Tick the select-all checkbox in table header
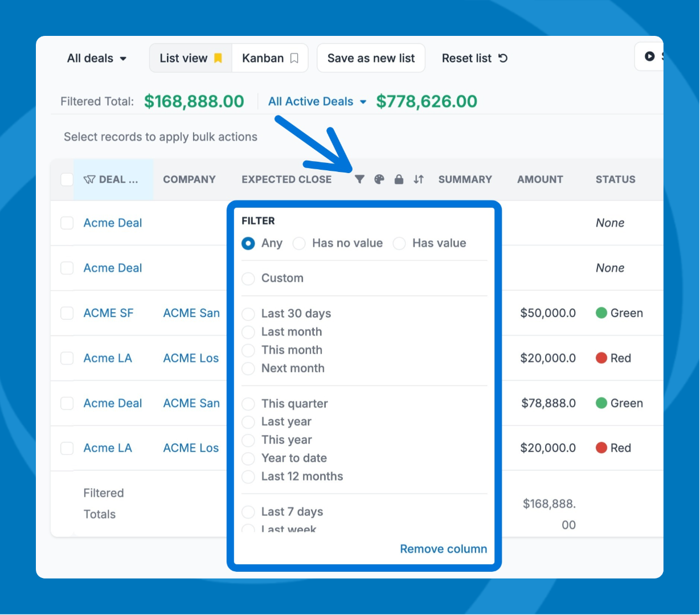700x615 pixels. click(67, 179)
